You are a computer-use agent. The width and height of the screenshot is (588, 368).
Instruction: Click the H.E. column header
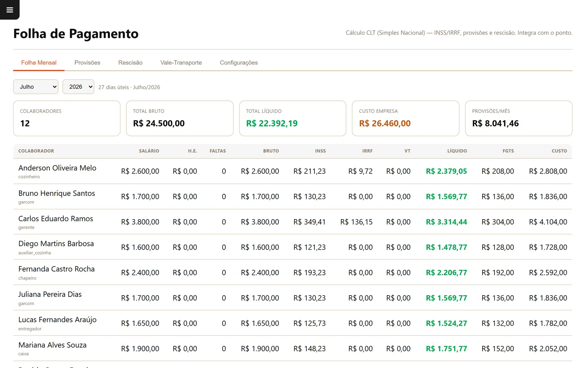tap(192, 151)
